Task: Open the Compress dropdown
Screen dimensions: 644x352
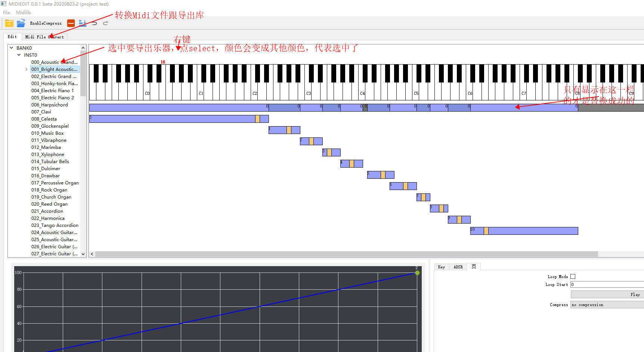Action: coord(607,305)
